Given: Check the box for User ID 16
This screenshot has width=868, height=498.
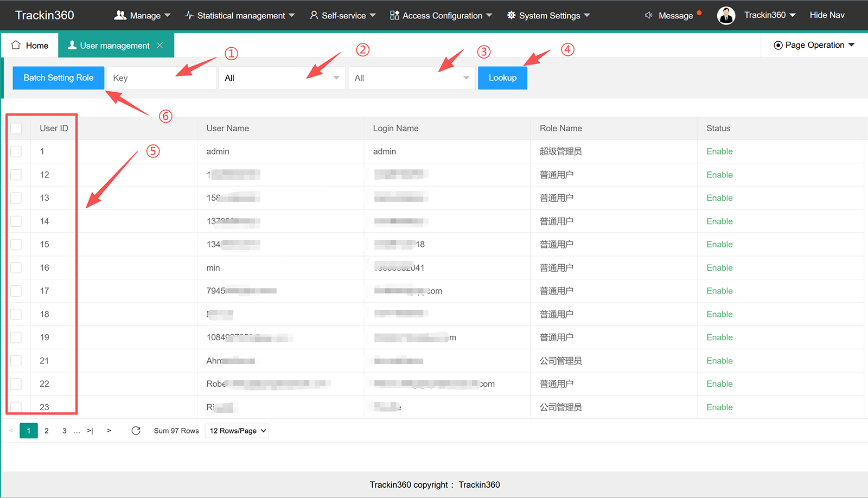Looking at the screenshot, I should [16, 268].
